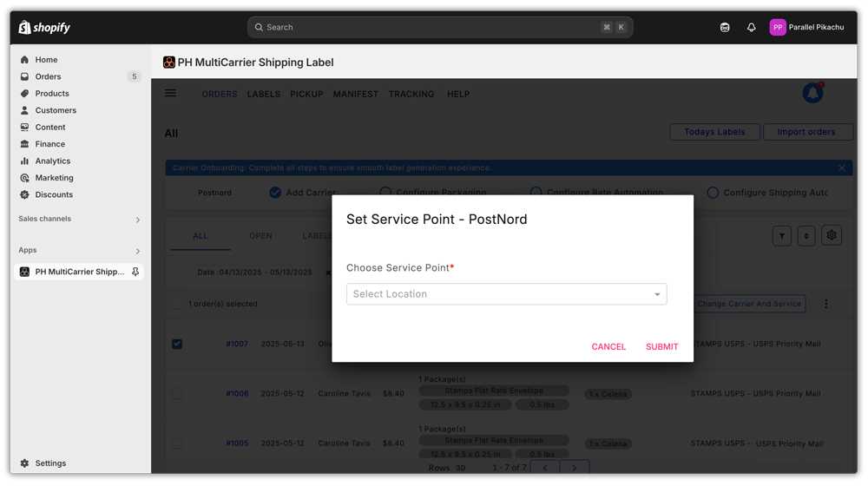Screen dimensions: 868x486
Task: Select Configure Packaging step
Action: pos(433,193)
